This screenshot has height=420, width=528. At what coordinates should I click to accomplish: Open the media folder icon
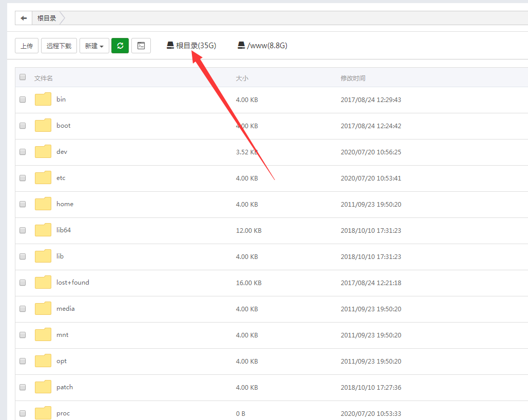click(43, 309)
